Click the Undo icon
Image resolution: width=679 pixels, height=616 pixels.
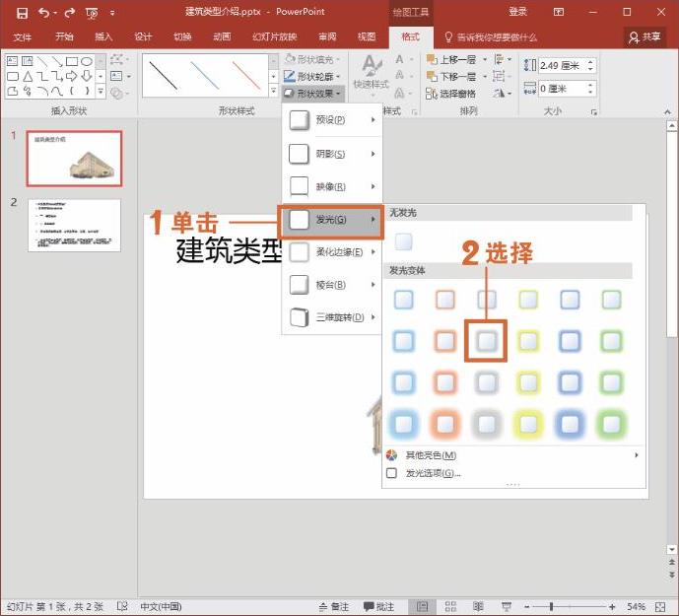click(x=44, y=13)
